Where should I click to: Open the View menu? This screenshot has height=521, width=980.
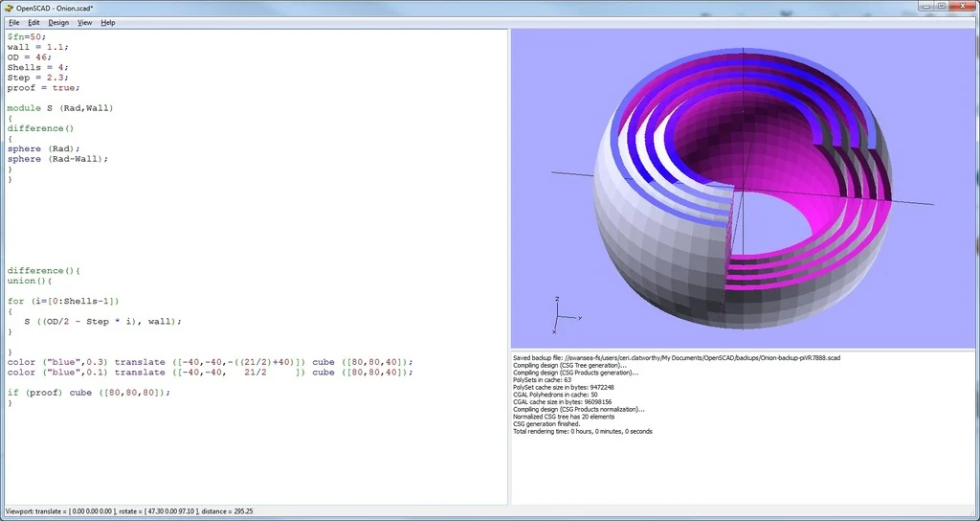(85, 23)
